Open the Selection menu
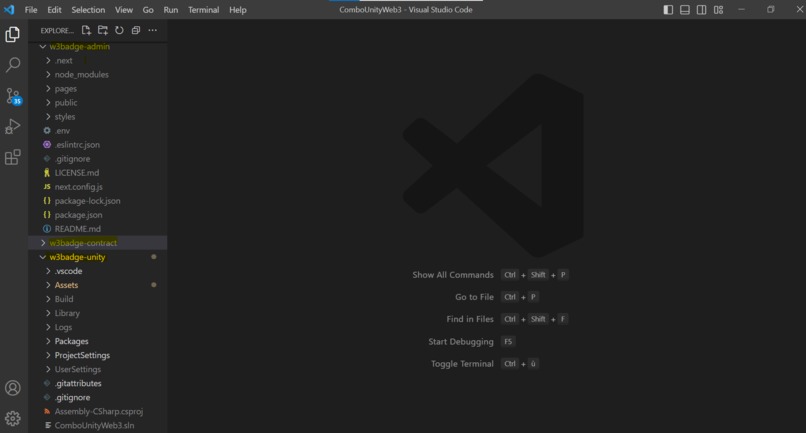 (x=88, y=10)
